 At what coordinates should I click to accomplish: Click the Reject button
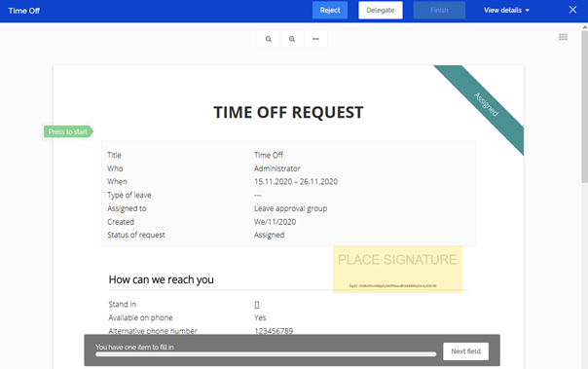pyautogui.click(x=330, y=10)
